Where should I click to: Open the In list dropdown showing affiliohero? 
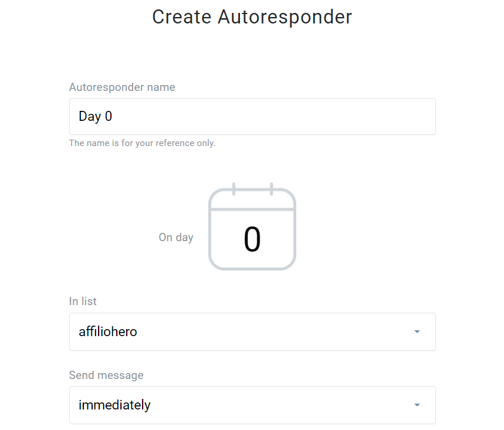[x=252, y=331]
